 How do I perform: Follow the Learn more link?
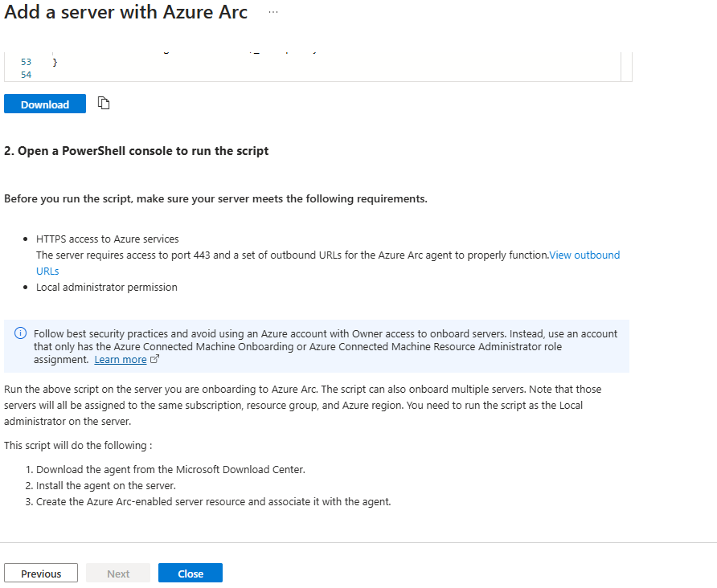(121, 360)
